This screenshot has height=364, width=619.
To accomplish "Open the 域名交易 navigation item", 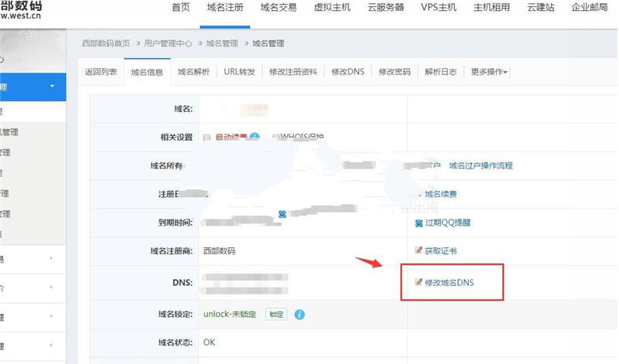I will tap(279, 7).
